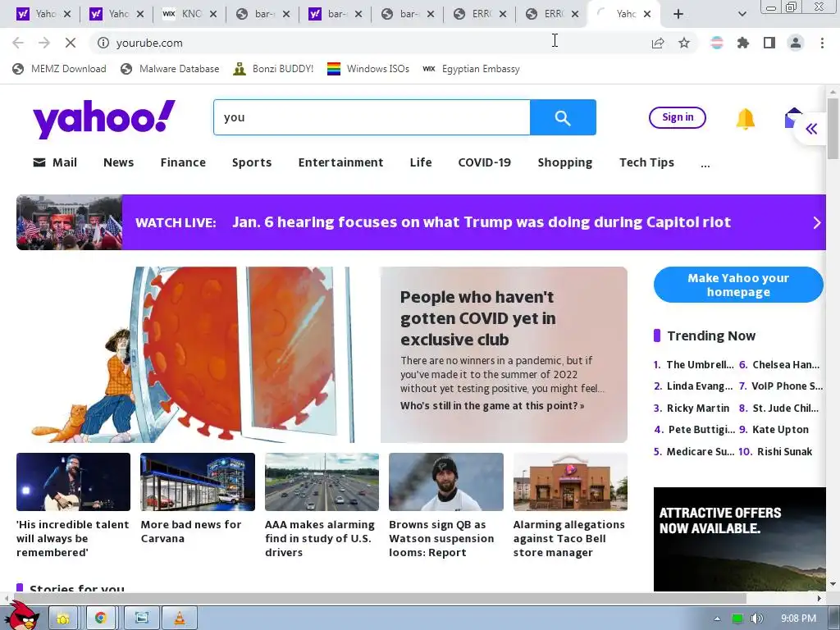Open trending topic Ricky Martin
The image size is (840, 630).
coord(697,409)
